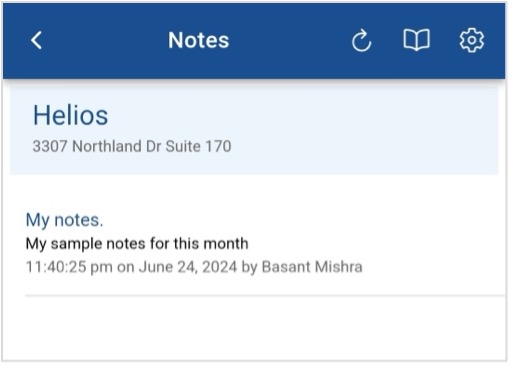Tap the Suite 170 portion of address

coord(198,146)
